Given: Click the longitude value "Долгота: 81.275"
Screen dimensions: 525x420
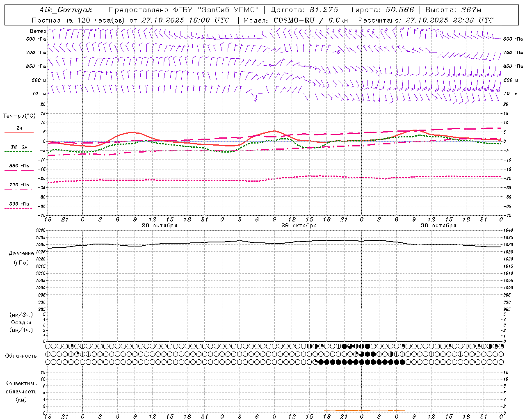Looking at the screenshot, I should coord(304,10).
